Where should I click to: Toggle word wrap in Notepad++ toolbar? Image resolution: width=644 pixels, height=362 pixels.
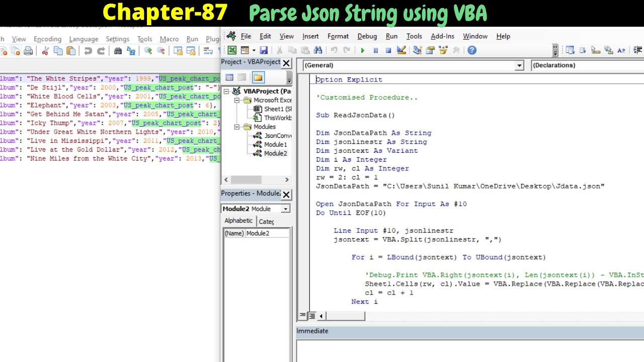[208, 51]
